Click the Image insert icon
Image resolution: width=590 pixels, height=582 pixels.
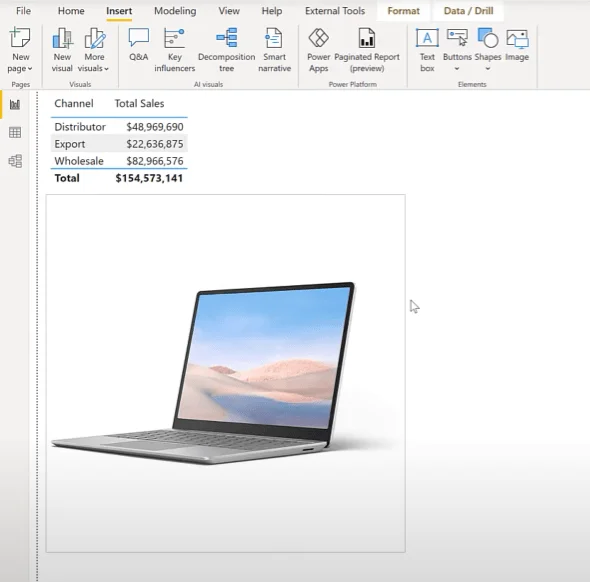coord(517,44)
